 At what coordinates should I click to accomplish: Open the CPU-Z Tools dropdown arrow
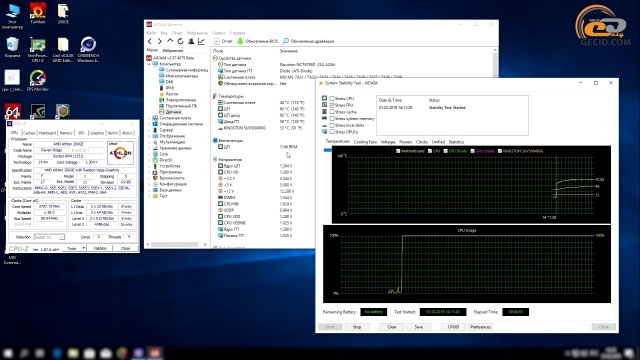tap(83, 248)
